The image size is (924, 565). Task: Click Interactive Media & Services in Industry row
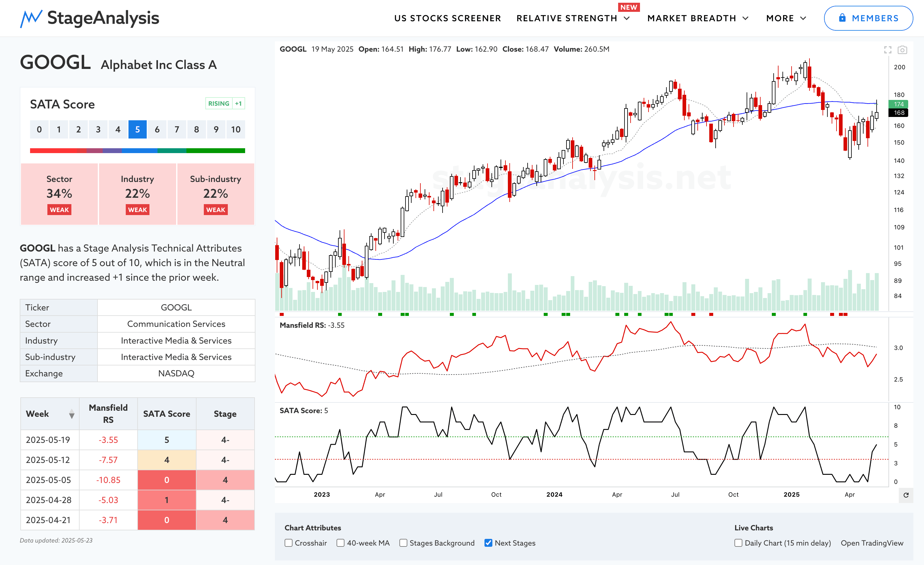pyautogui.click(x=176, y=341)
